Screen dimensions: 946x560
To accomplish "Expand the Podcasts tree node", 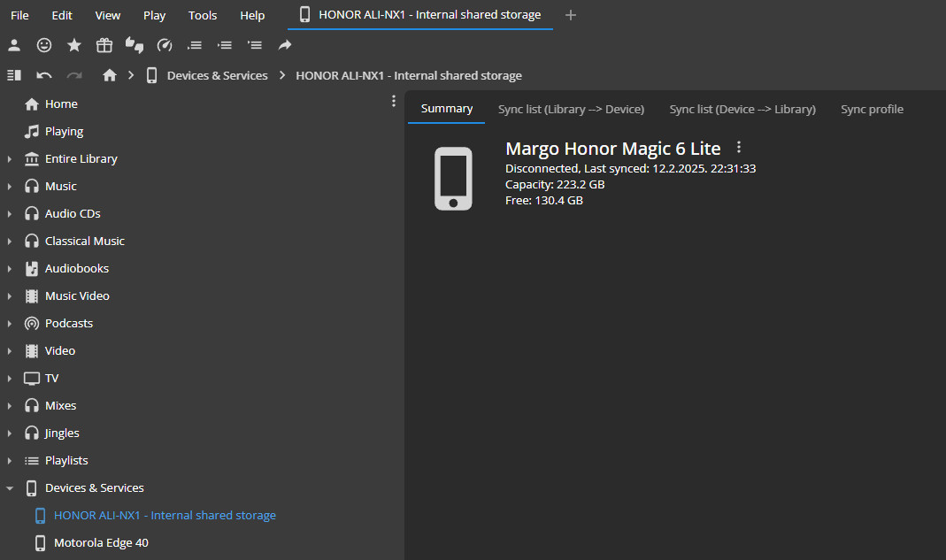I will (x=10, y=324).
